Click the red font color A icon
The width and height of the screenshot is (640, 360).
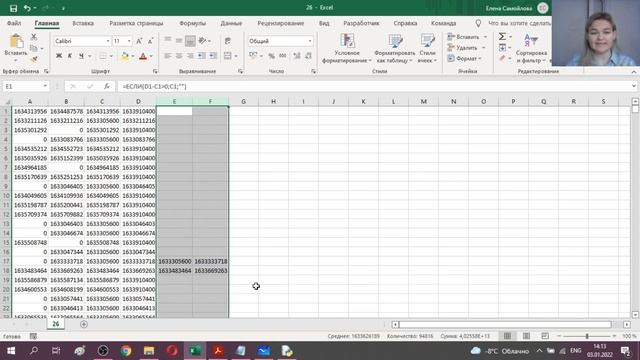143,56
